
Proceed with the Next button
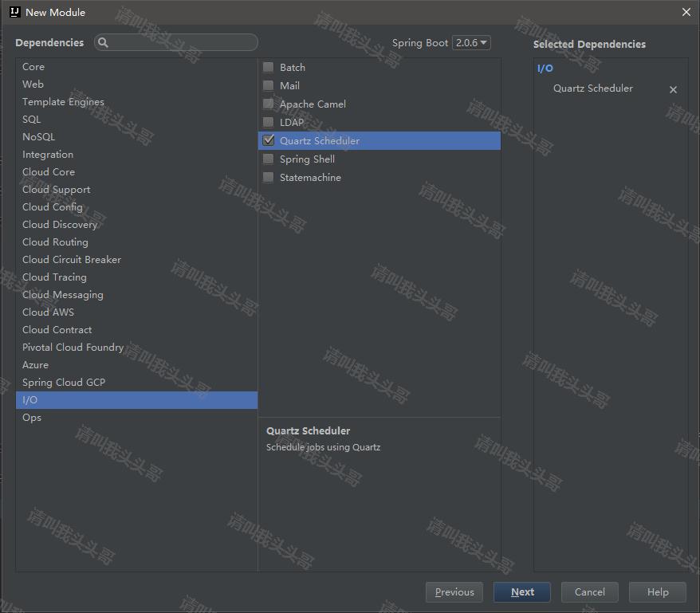tap(522, 592)
